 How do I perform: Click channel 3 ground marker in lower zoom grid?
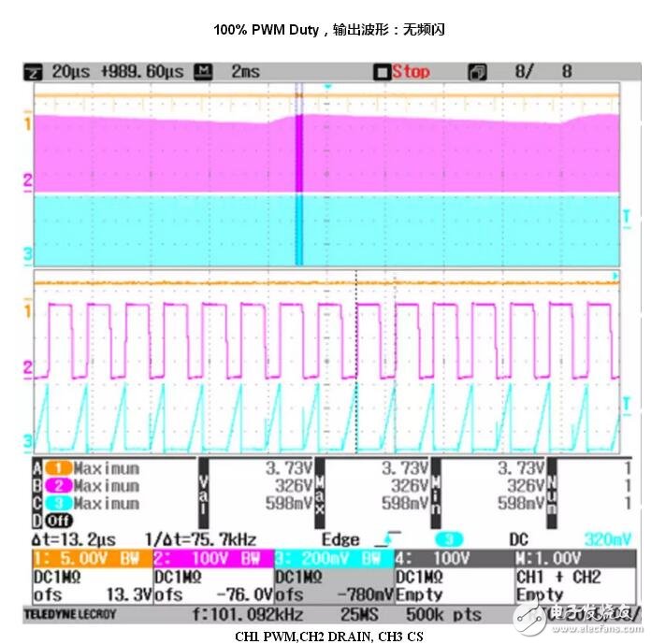(28, 441)
